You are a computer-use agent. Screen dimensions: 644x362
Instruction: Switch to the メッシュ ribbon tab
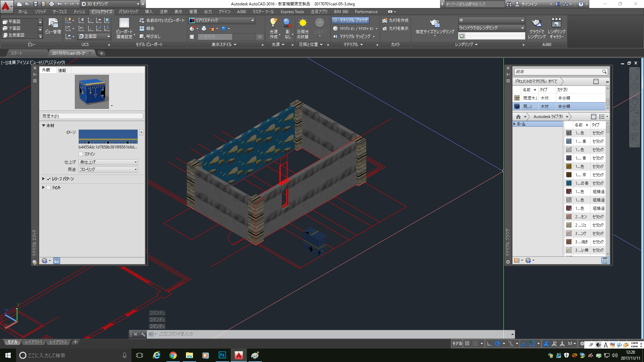pos(79,12)
